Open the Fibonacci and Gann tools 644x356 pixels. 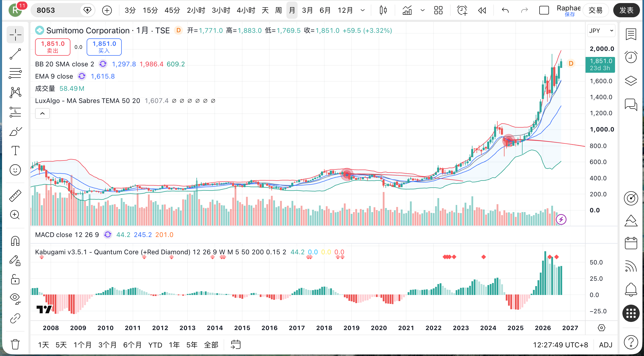tap(15, 73)
